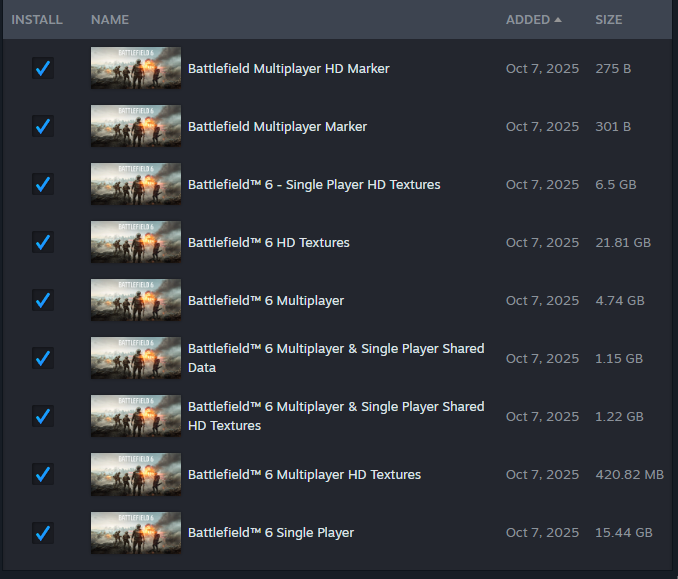
Task: Click the ADDED sort arrow indicator
Action: (x=558, y=20)
